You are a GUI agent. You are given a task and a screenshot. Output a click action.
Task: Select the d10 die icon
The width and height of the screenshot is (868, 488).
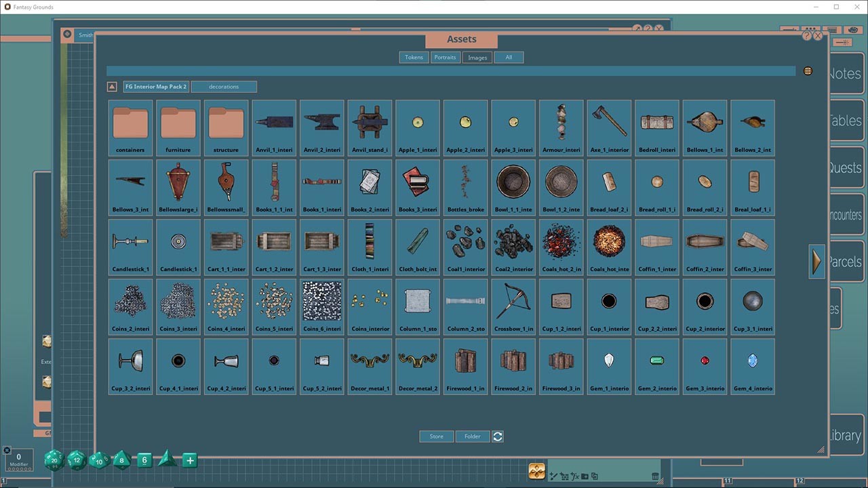98,461
